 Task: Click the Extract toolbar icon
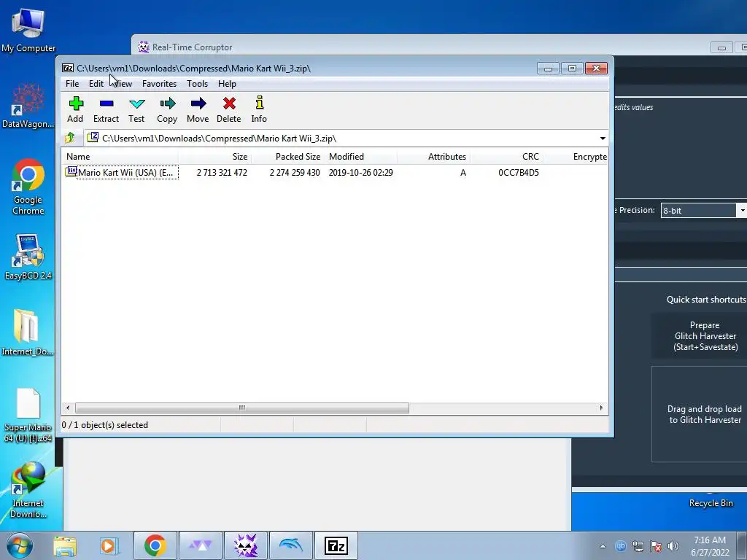[x=106, y=109]
